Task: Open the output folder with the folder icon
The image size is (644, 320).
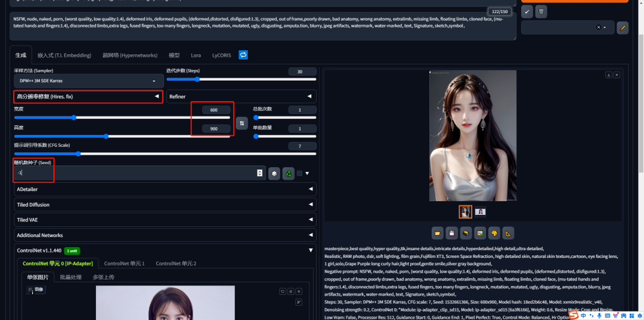Action: pyautogui.click(x=438, y=233)
